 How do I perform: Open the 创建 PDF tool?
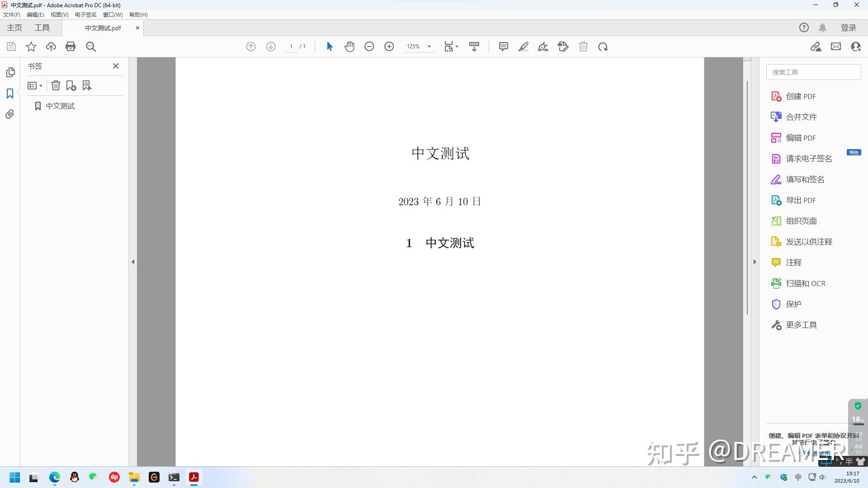pyautogui.click(x=800, y=96)
